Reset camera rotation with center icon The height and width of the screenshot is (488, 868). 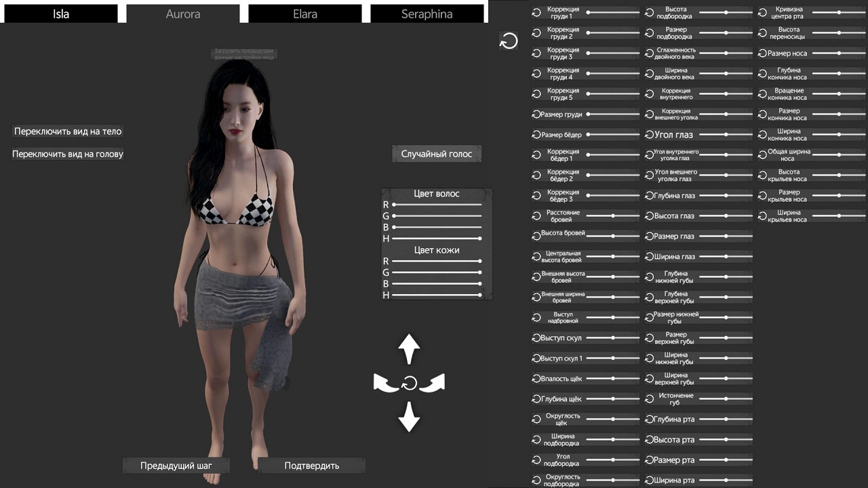[409, 384]
